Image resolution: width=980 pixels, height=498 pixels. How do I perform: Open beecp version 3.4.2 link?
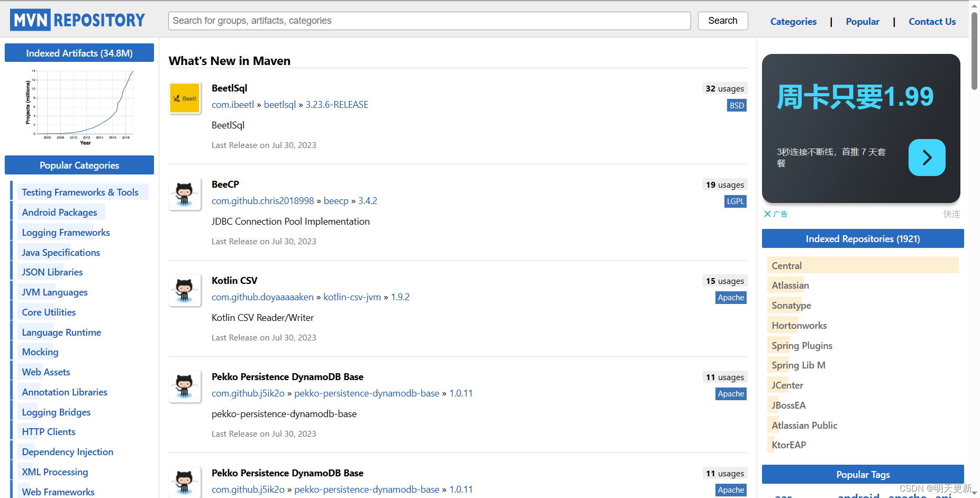click(x=368, y=201)
